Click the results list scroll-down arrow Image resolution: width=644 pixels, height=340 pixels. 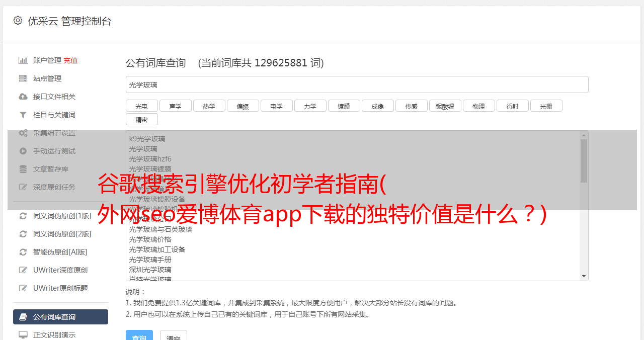click(584, 276)
